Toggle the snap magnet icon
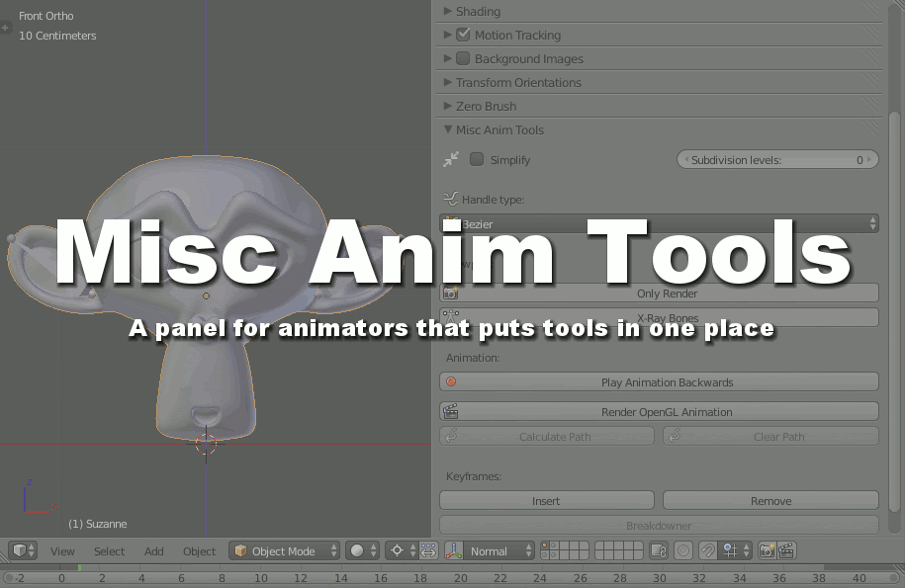Screen dimensions: 905x588 [x=707, y=550]
